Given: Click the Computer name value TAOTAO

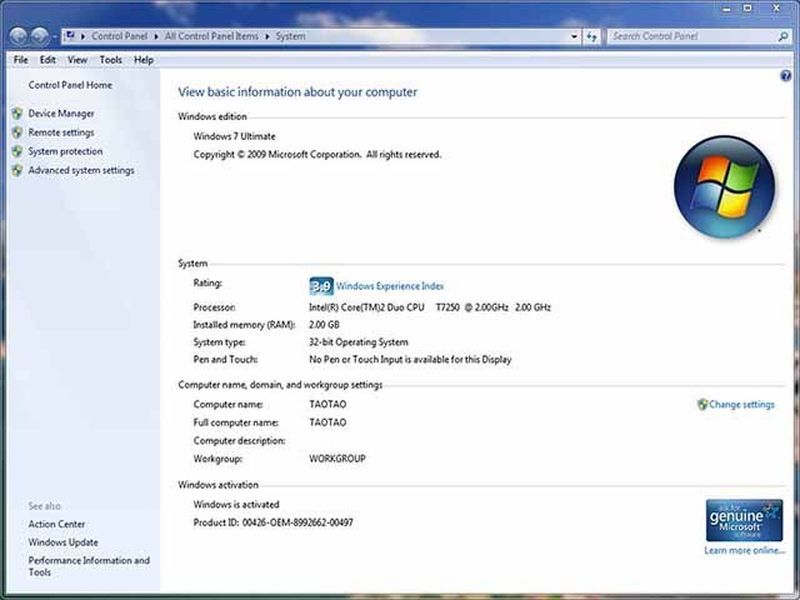Looking at the screenshot, I should point(328,405).
